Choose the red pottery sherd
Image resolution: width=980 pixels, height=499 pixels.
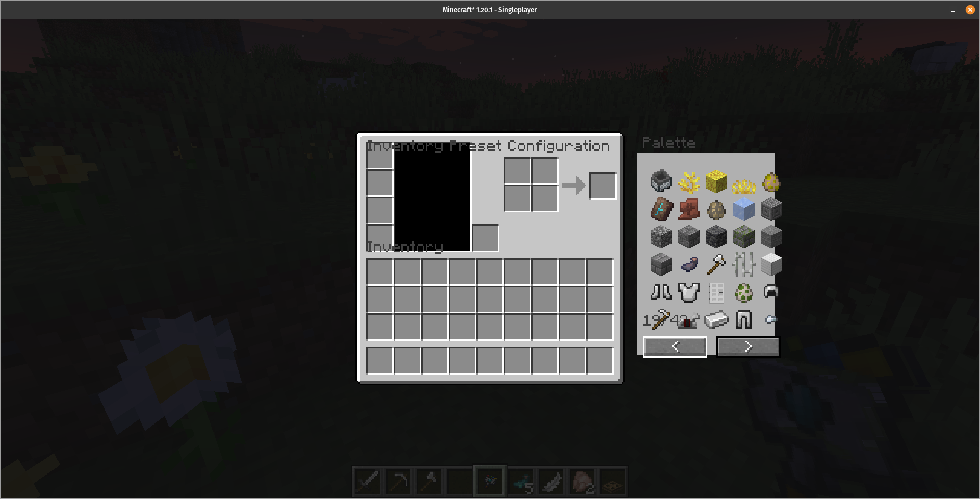click(x=689, y=209)
